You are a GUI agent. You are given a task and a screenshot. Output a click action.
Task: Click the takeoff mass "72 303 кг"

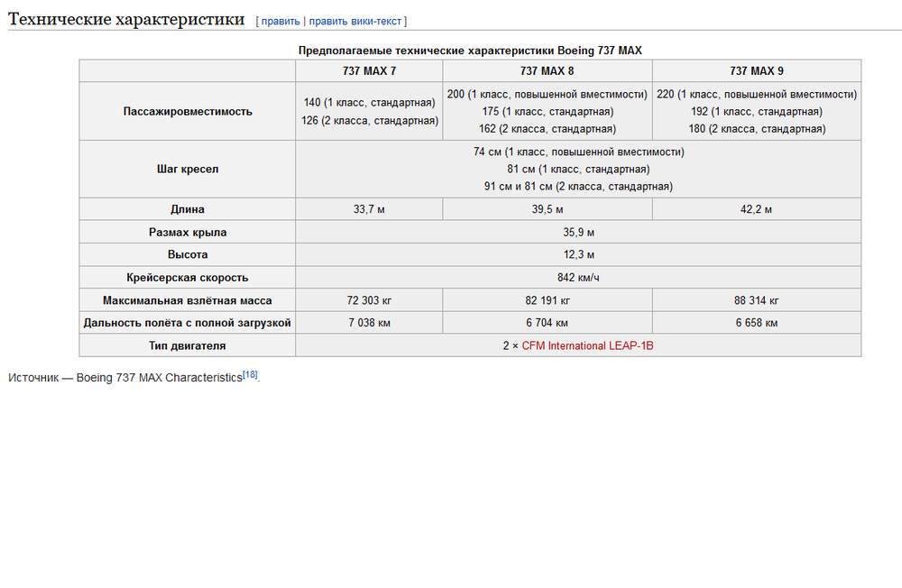click(x=369, y=300)
